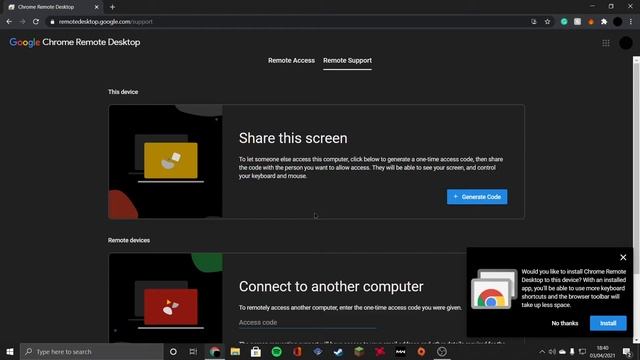Click the "This device" label

click(123, 92)
